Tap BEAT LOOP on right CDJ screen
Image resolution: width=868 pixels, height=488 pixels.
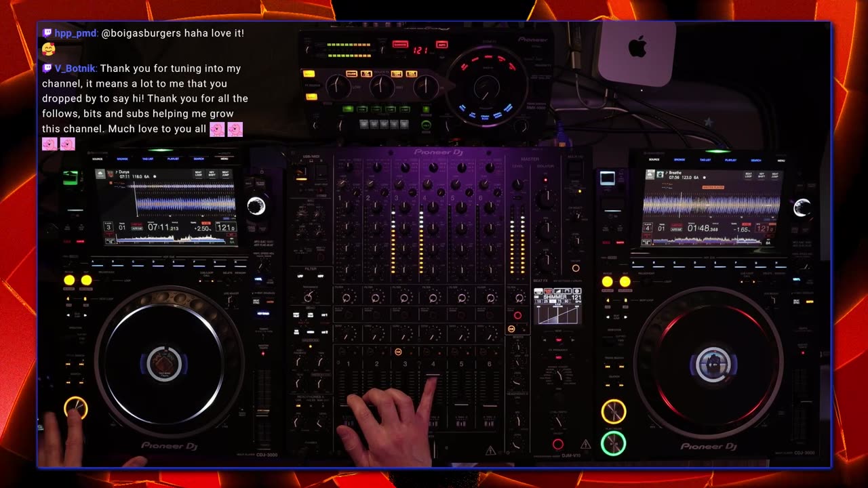749,176
